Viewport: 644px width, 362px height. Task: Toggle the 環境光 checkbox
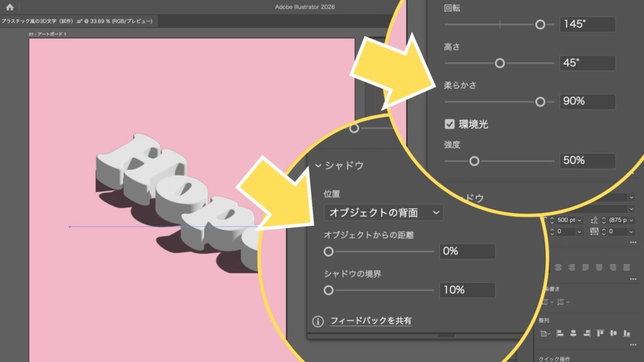pyautogui.click(x=450, y=124)
